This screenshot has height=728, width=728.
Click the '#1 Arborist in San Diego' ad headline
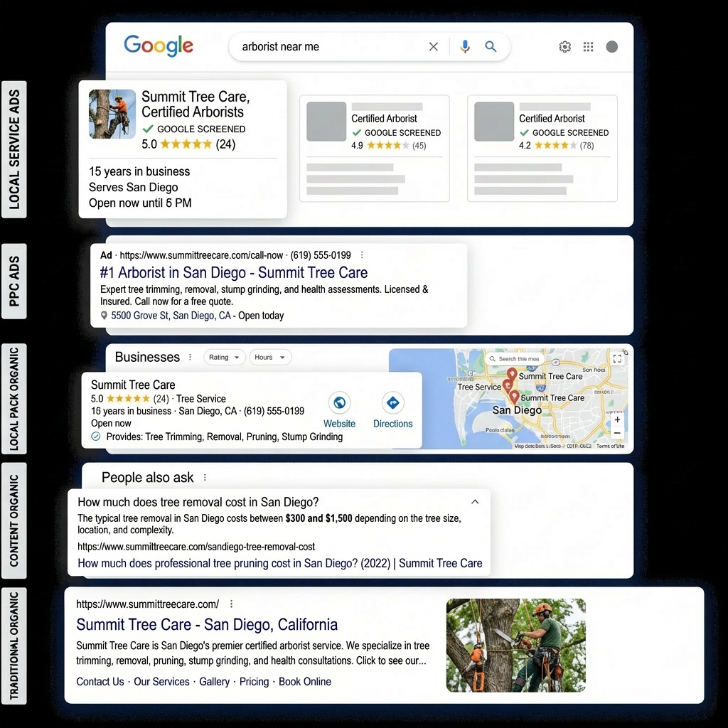point(232,273)
